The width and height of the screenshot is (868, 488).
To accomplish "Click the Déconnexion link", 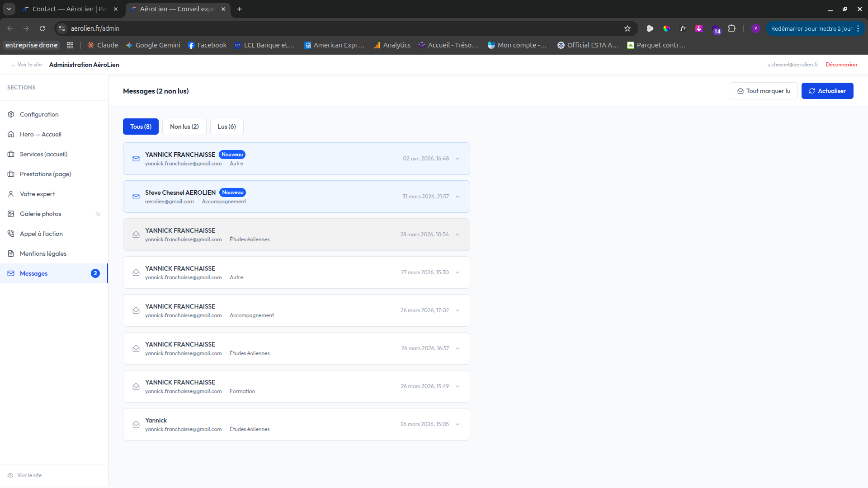I will [841, 65].
